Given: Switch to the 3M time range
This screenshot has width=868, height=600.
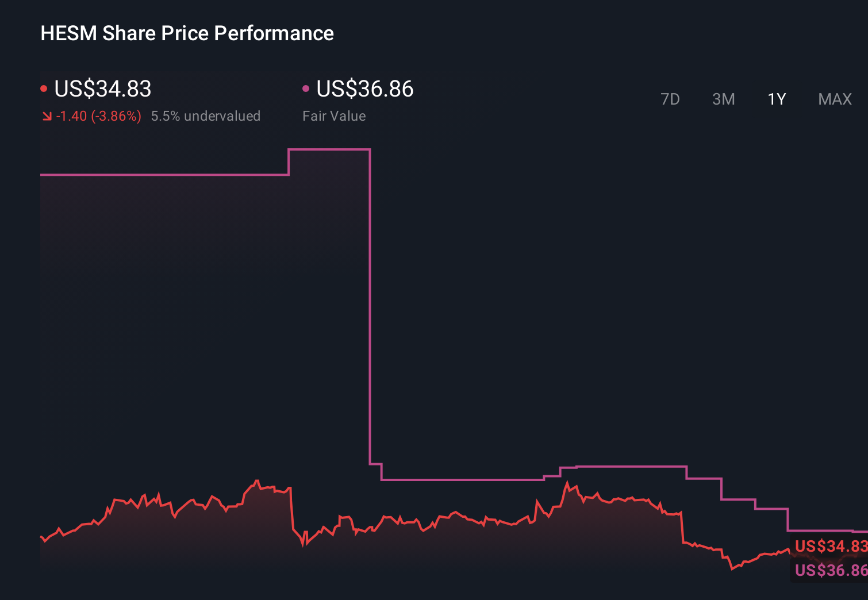Looking at the screenshot, I should 723,99.
